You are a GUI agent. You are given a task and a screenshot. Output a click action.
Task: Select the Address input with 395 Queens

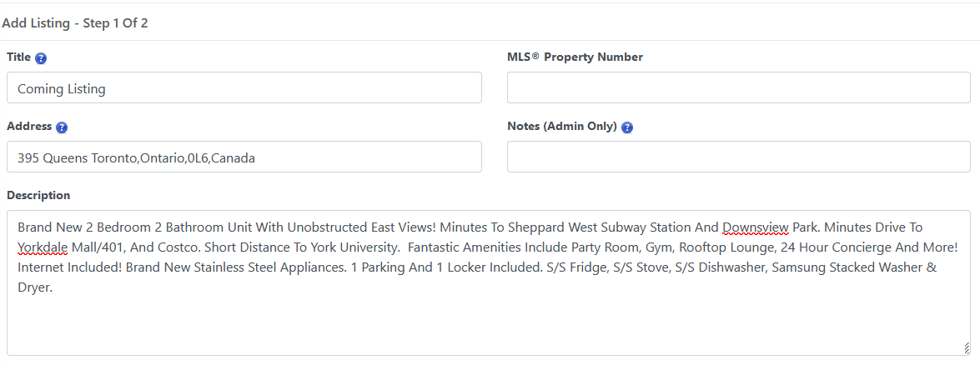244,157
